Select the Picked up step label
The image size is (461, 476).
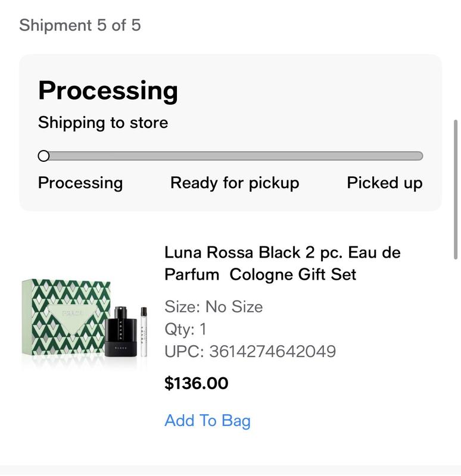click(x=385, y=183)
